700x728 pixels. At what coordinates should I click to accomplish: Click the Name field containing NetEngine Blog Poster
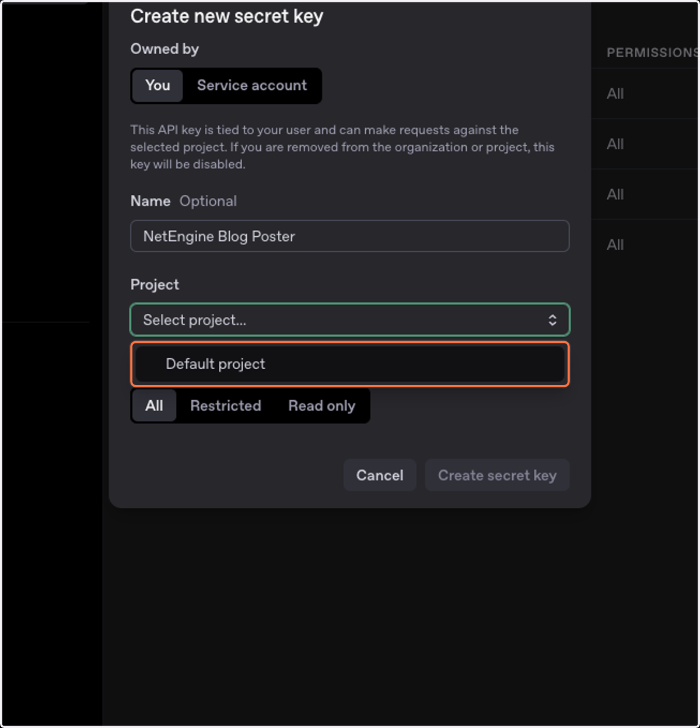pos(350,236)
